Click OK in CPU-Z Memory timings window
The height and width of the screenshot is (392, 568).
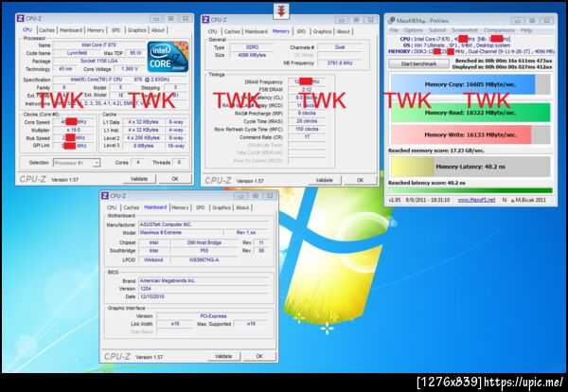pos(360,180)
